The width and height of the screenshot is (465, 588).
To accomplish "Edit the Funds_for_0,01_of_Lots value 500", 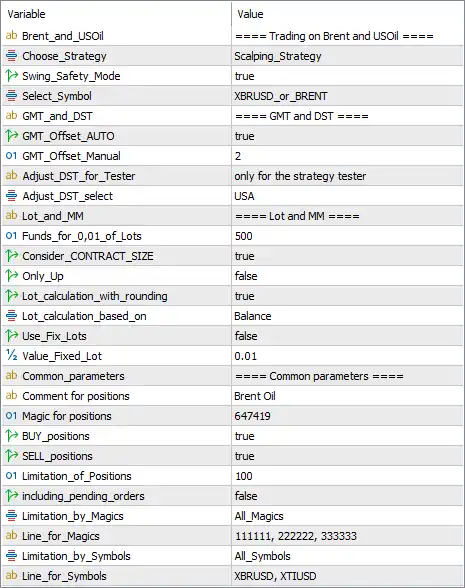I will [x=347, y=236].
